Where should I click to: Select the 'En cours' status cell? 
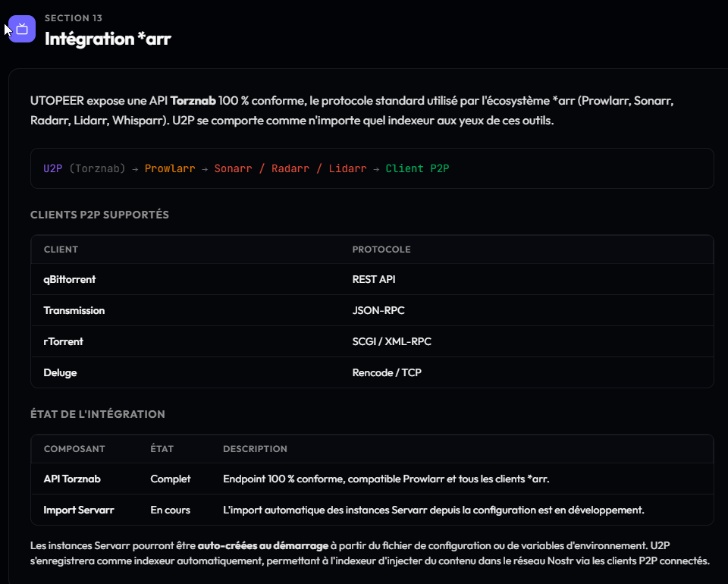point(171,510)
